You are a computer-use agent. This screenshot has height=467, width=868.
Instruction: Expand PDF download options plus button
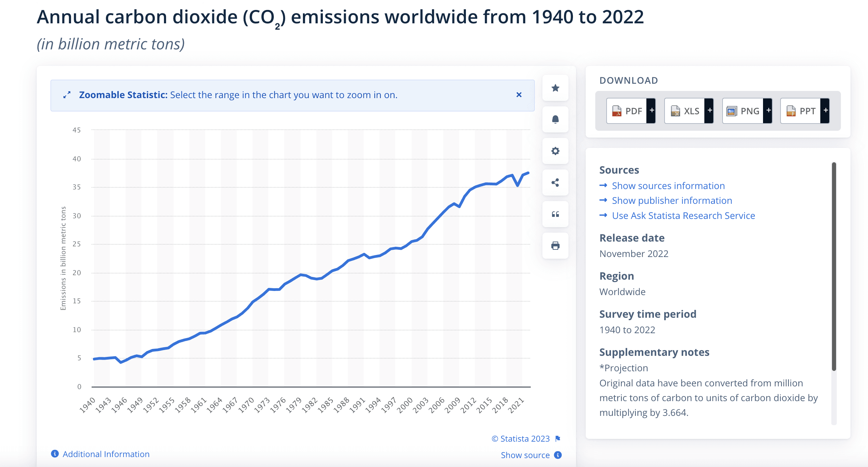click(x=652, y=110)
